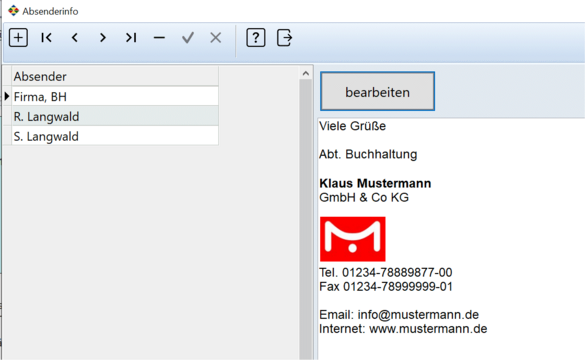Add a new sender record with plus icon
Image resolution: width=585 pixels, height=360 pixels.
point(18,38)
